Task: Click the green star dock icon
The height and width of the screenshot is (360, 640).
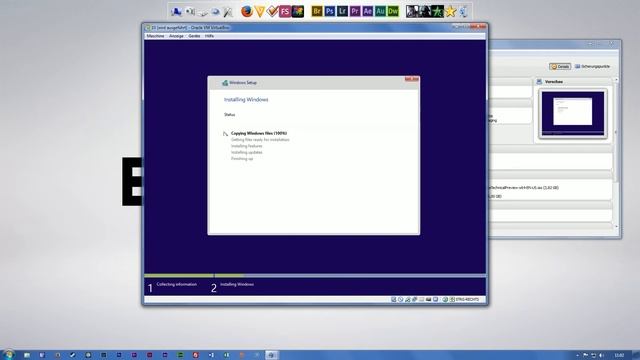Action: (x=438, y=11)
